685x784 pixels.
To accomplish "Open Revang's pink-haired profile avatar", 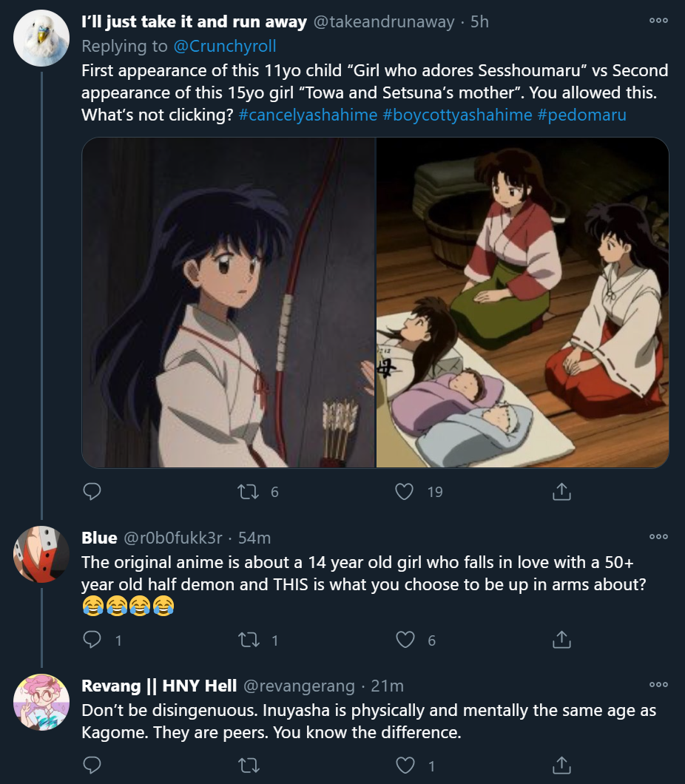I will pyautogui.click(x=41, y=702).
